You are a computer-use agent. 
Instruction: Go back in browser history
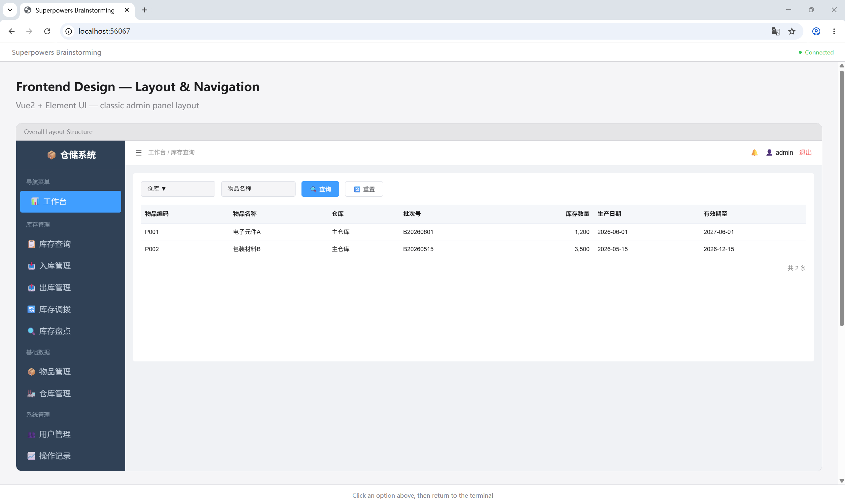[12, 31]
